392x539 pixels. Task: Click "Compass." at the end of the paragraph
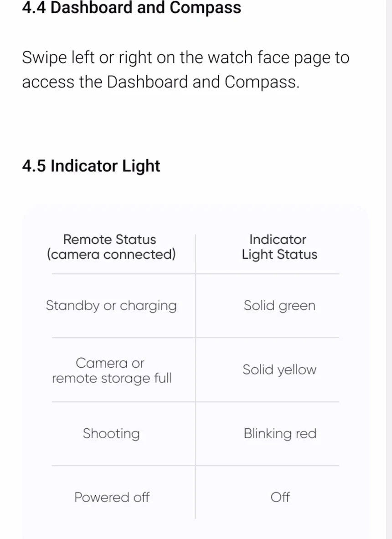pyautogui.click(x=262, y=82)
